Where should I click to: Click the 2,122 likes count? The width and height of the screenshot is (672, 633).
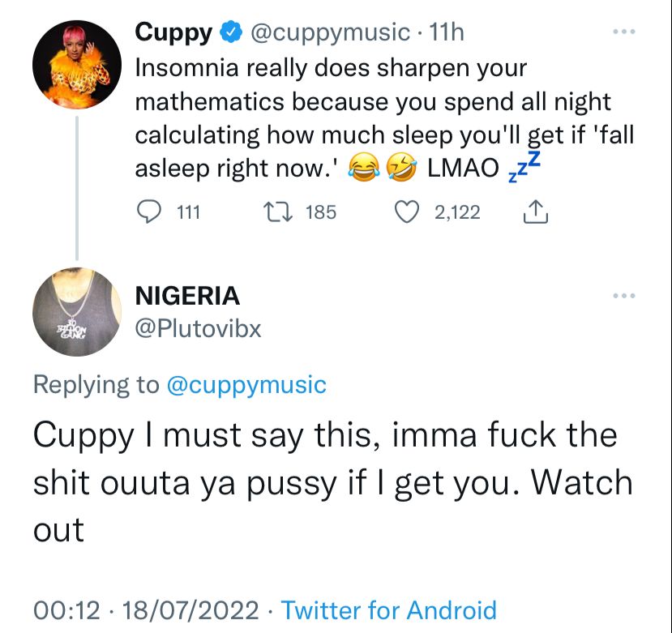(x=457, y=212)
